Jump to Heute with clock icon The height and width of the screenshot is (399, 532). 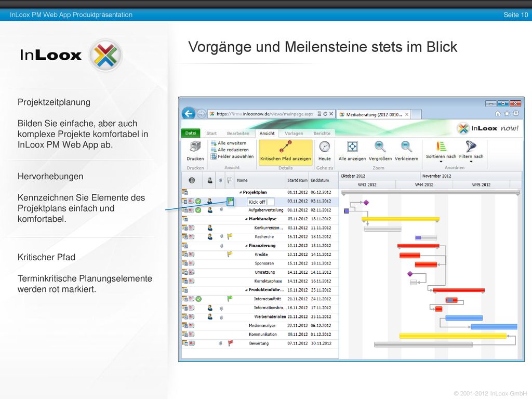point(324,147)
